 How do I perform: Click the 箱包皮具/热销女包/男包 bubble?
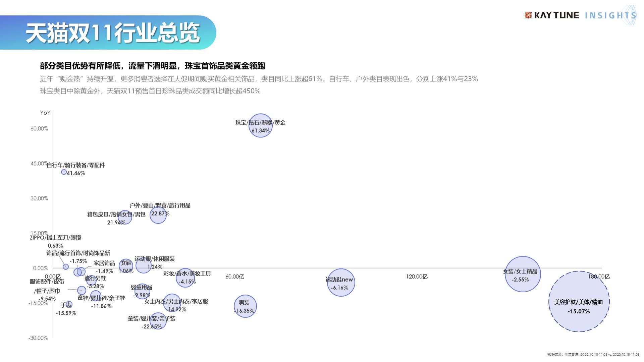125,218
